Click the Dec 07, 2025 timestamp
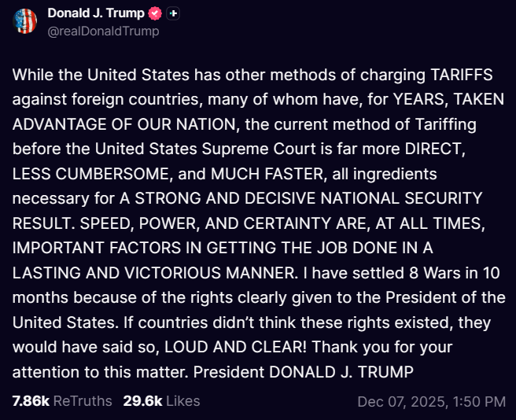 [x=400, y=401]
